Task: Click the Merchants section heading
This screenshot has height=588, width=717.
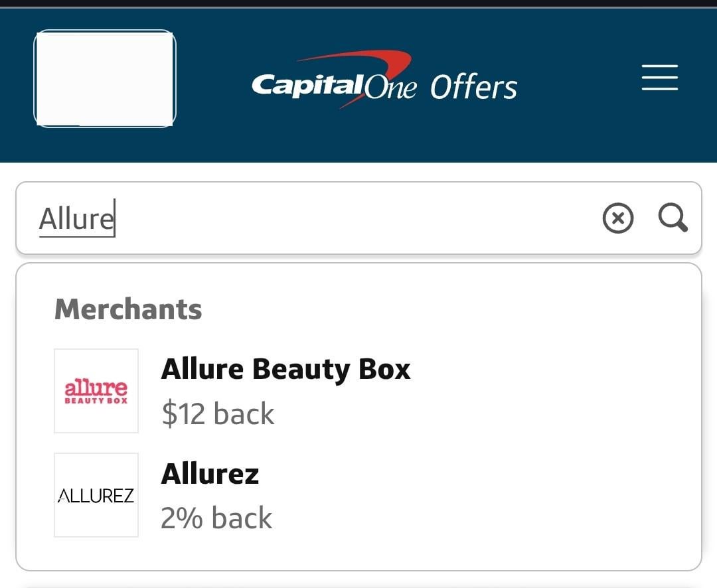Action: pyautogui.click(x=128, y=309)
